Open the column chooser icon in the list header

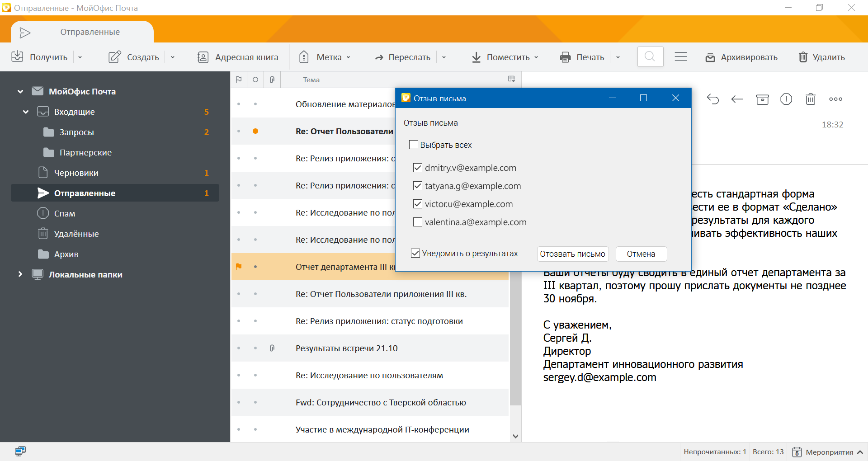(512, 79)
